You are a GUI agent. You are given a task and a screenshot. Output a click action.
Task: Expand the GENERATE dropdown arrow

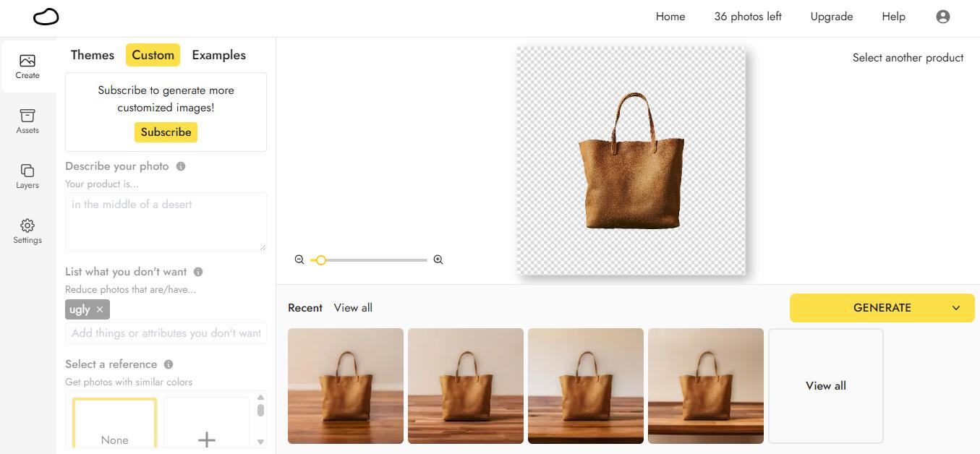tap(956, 308)
